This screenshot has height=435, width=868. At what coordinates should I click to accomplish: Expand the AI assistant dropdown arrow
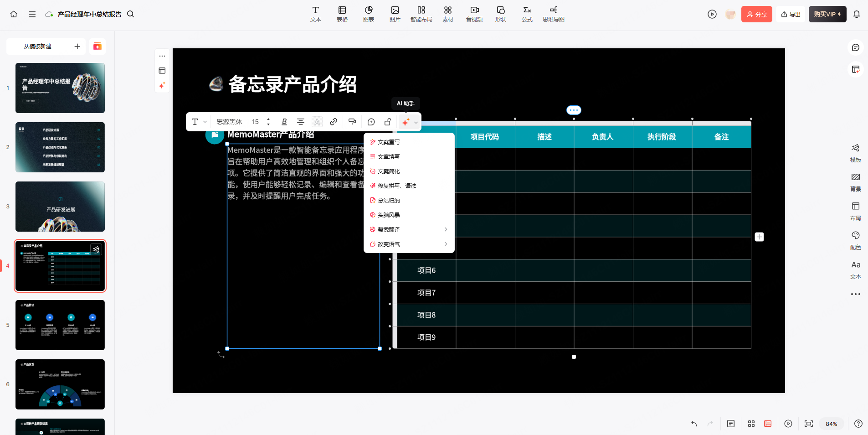tap(416, 122)
